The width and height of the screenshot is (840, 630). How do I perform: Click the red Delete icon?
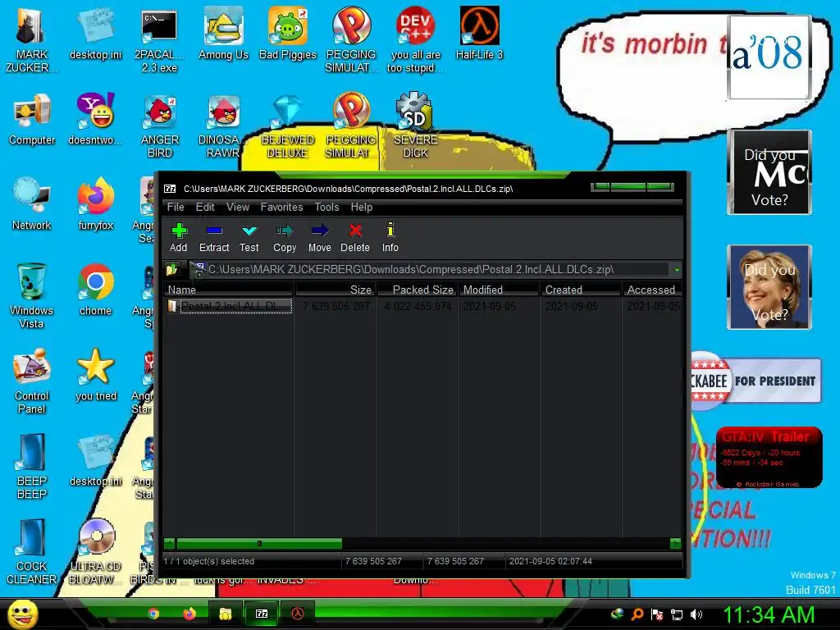coord(355,237)
